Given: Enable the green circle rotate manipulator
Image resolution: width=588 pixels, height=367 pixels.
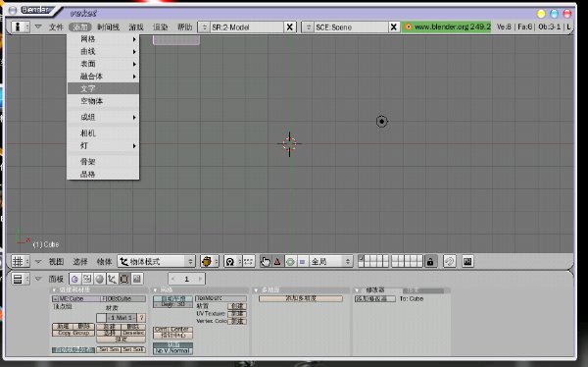Looking at the screenshot, I should tap(290, 261).
